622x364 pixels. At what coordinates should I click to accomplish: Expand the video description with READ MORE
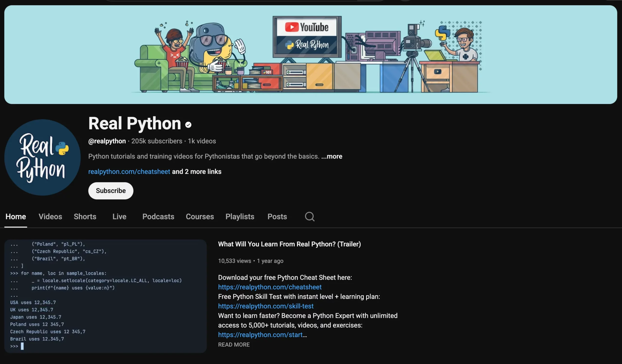[x=233, y=345]
